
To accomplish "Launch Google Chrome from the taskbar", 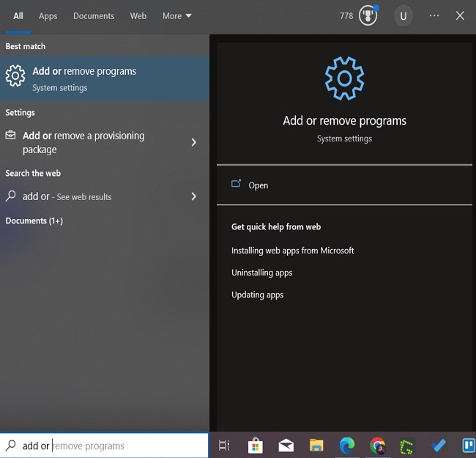I will (377, 446).
